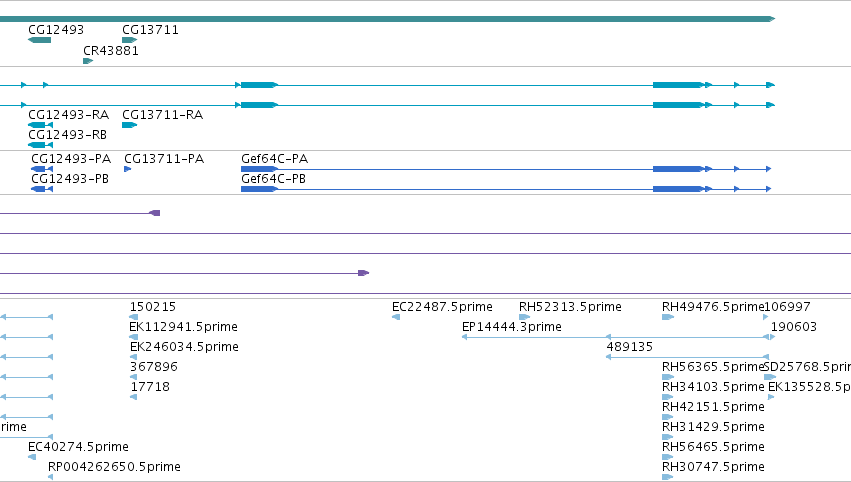
Task: Click the RH34103.5prime EST label
Action: [x=713, y=387]
